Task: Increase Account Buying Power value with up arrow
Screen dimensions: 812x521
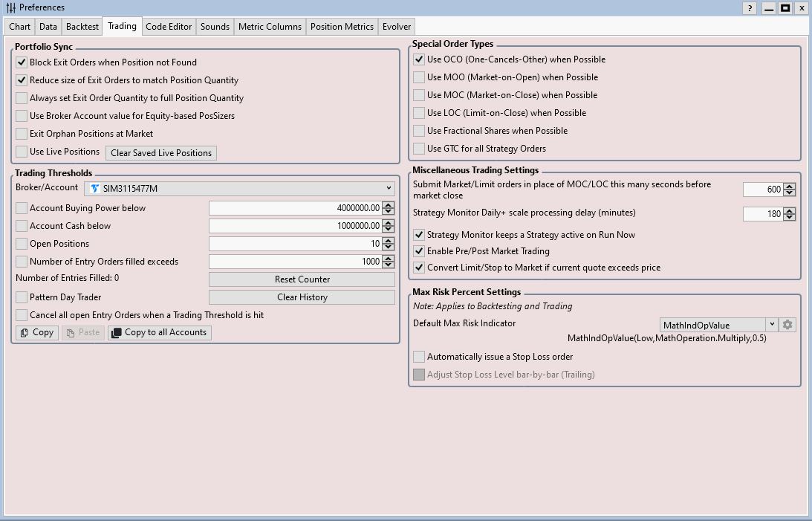Action: point(389,205)
